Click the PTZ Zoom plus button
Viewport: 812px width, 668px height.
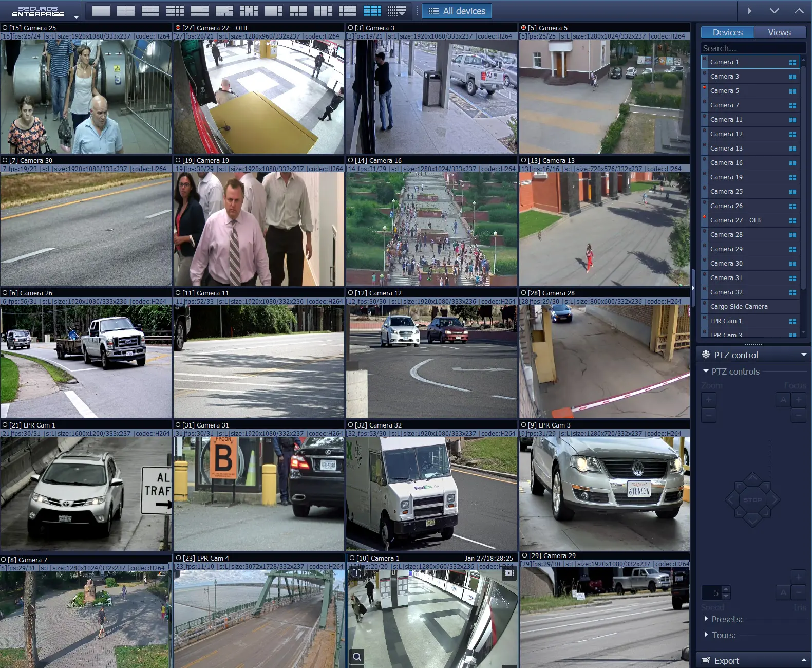(x=709, y=399)
